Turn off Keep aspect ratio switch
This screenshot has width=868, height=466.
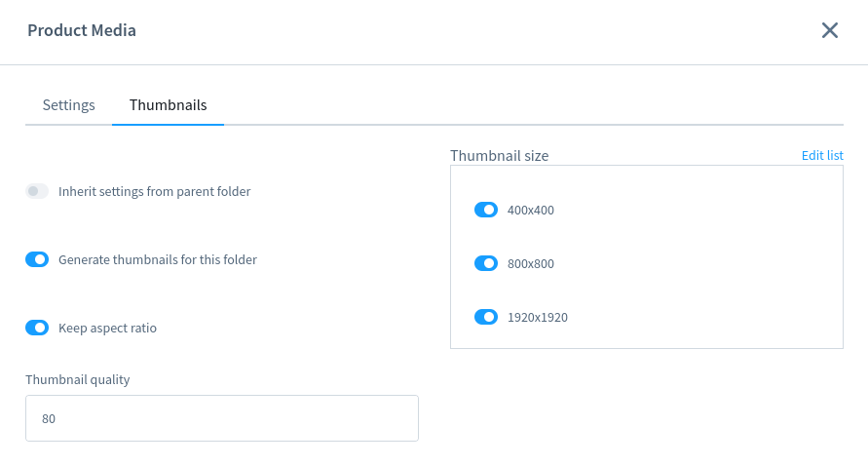[37, 328]
